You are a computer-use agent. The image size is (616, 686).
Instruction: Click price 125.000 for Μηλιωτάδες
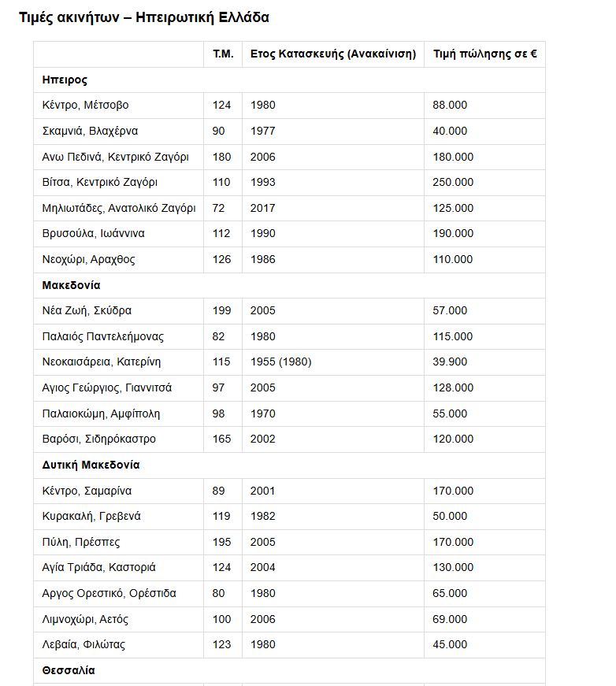pyautogui.click(x=454, y=208)
